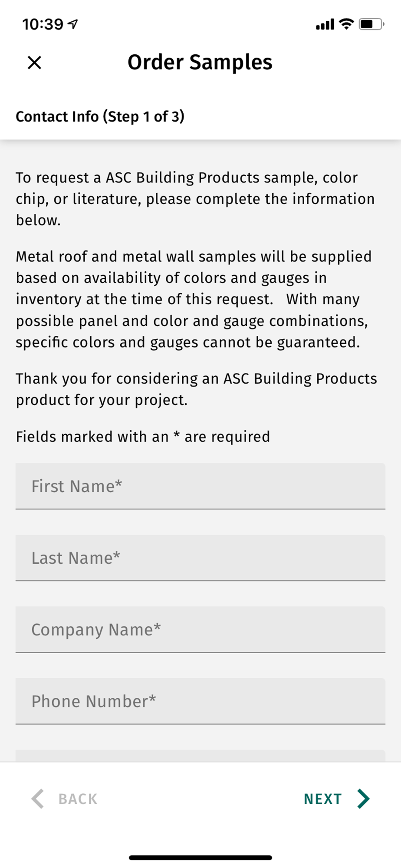The image size is (401, 868).
Task: Tap the green NEXT chevron arrow
Action: tap(363, 799)
